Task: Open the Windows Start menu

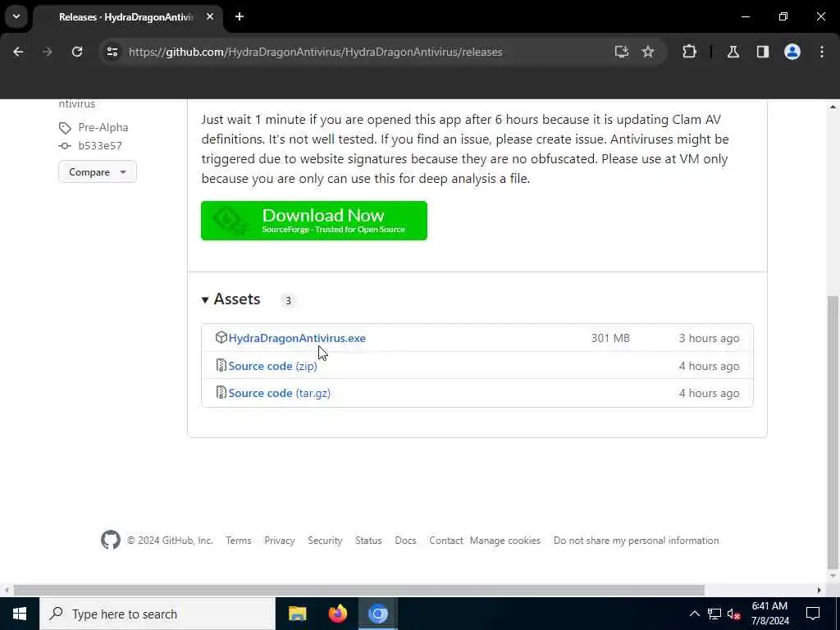Action: point(20,614)
